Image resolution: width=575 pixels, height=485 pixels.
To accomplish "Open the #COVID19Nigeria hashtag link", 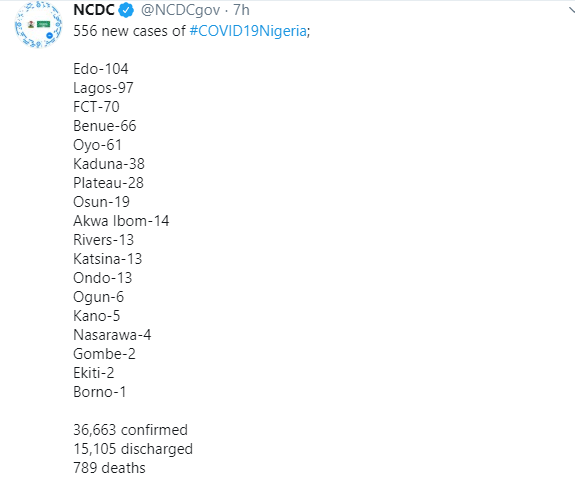I will [248, 31].
